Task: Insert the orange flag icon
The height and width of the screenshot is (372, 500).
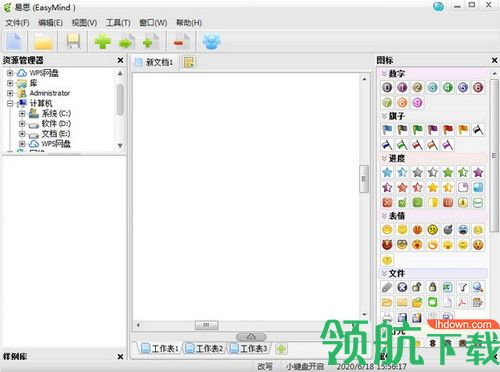Action: 463,130
